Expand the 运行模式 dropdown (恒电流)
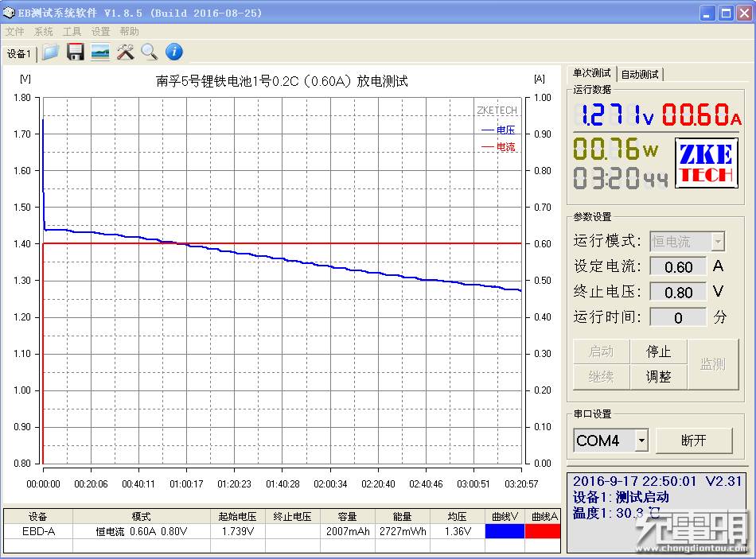756x559 pixels. coord(719,242)
